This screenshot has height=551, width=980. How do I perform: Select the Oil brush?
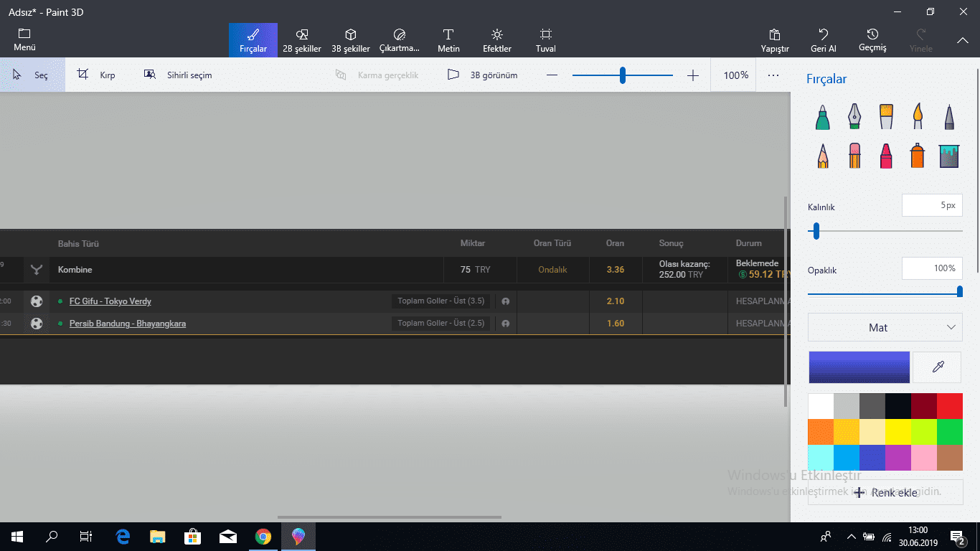886,117
